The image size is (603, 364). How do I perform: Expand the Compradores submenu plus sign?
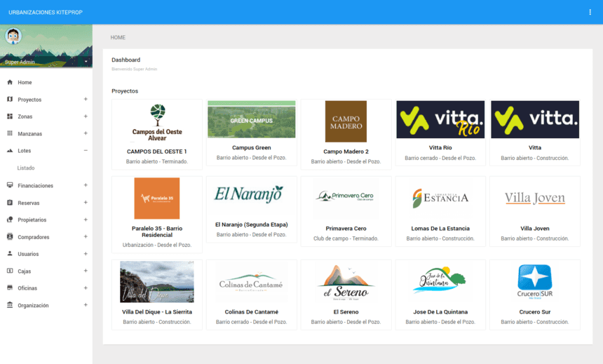tap(86, 236)
